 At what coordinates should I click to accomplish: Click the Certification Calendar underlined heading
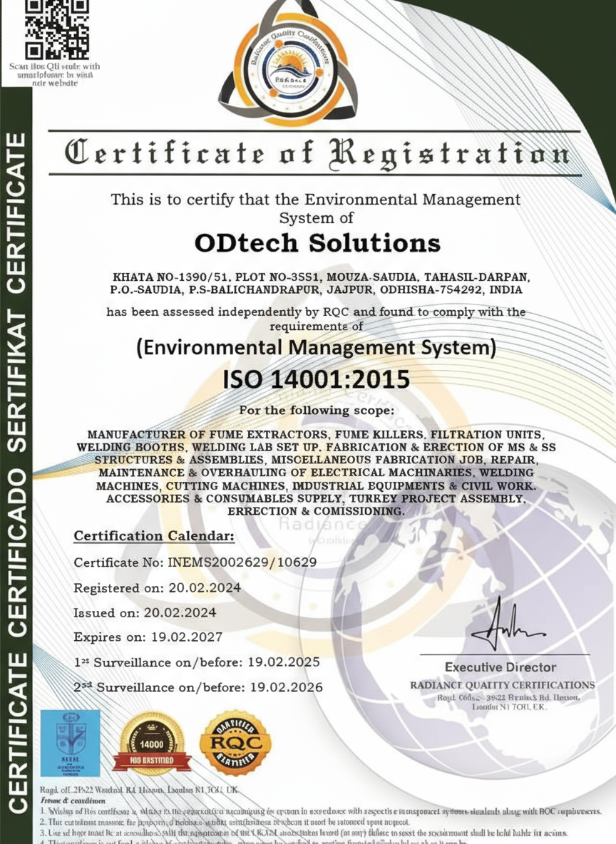pyautogui.click(x=154, y=536)
